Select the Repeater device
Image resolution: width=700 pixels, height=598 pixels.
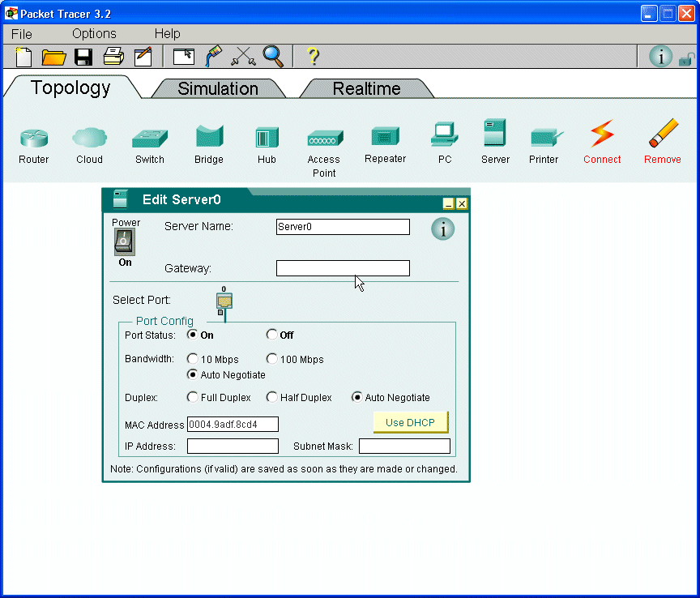coord(386,145)
